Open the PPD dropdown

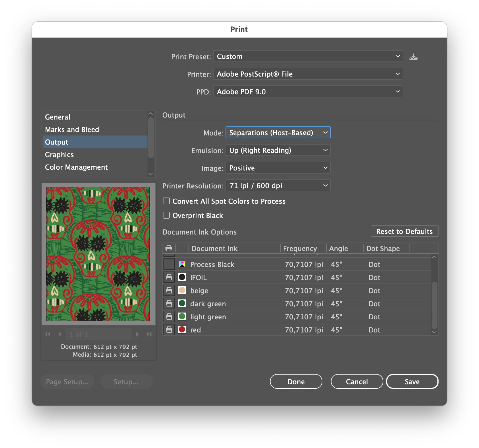point(308,92)
